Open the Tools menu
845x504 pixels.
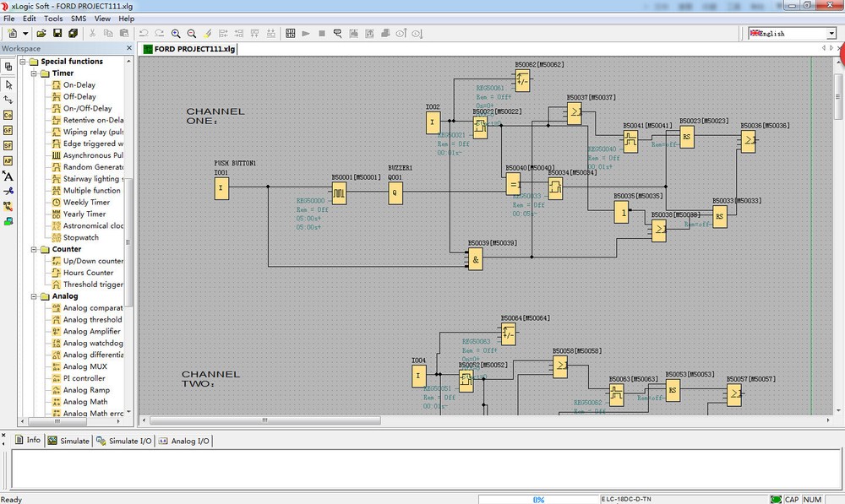pyautogui.click(x=53, y=19)
